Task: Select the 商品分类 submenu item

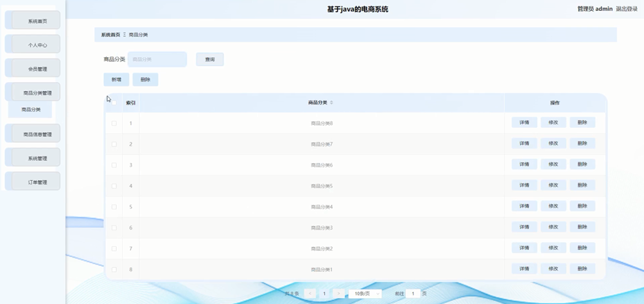Action: point(31,110)
